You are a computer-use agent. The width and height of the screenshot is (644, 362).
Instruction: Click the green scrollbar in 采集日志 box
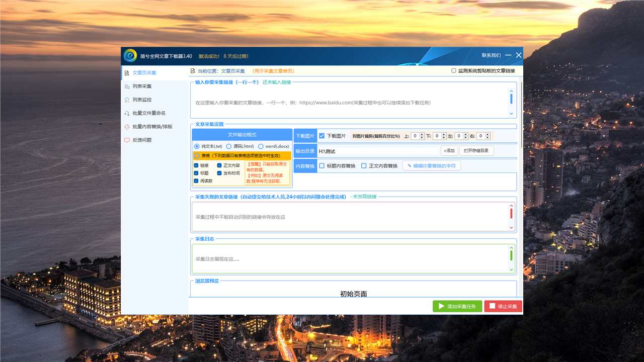coord(511,255)
